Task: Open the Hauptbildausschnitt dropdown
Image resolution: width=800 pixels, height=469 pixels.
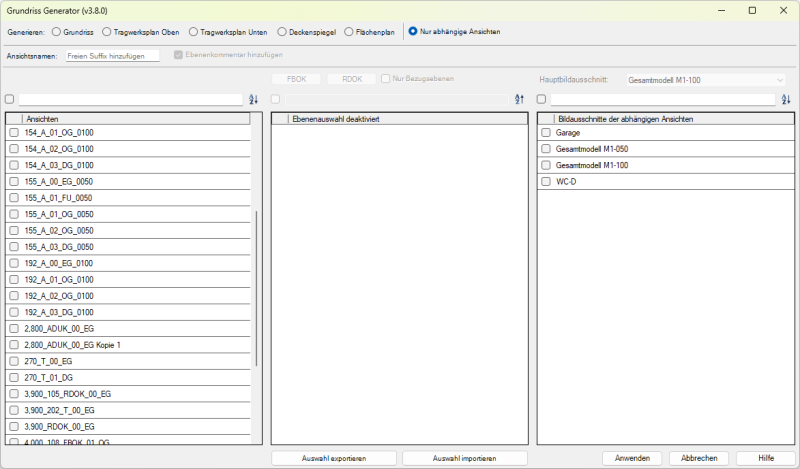Action: pyautogui.click(x=706, y=80)
